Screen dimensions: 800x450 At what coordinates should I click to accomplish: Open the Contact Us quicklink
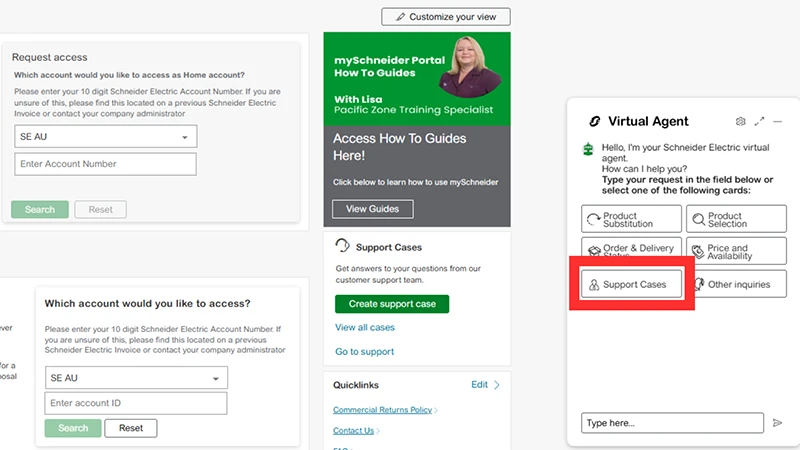tap(354, 431)
